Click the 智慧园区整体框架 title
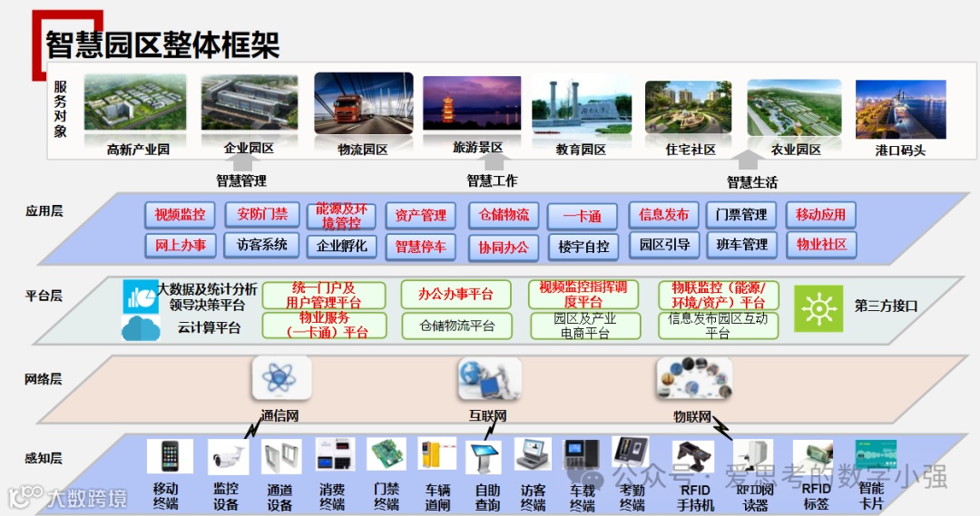The image size is (980, 516). (162, 45)
